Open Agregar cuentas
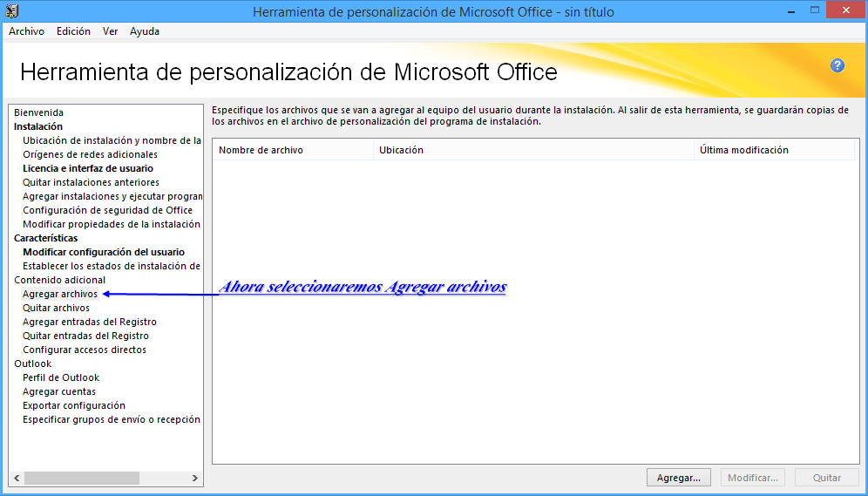 59,391
